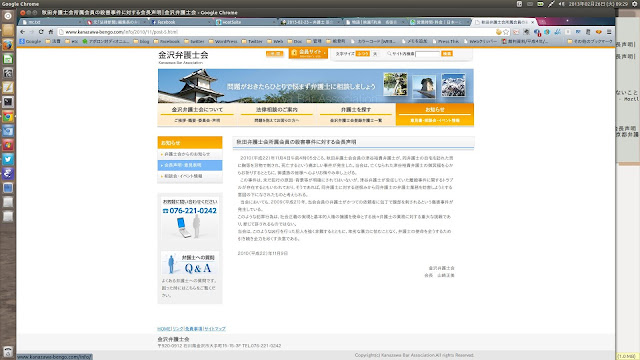
Task: Click the garden lantern banner thumbnail
Action: pos(395,84)
